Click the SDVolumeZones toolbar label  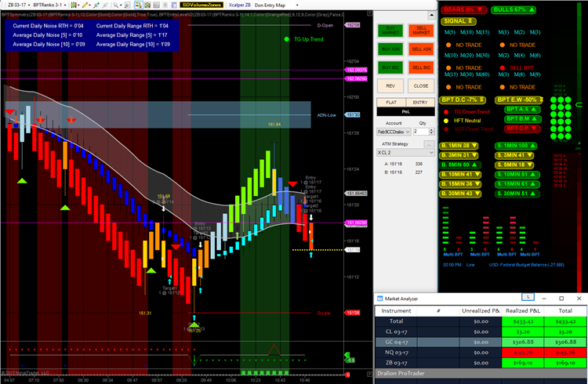(201, 5)
